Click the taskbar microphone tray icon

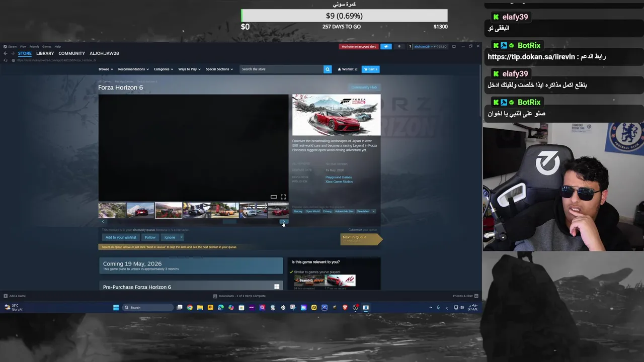(x=438, y=308)
